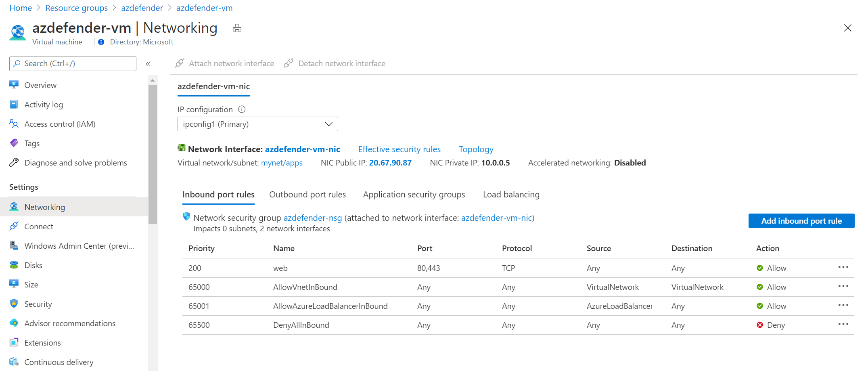Open Effective security rules link
Image resolution: width=868 pixels, height=371 pixels.
(x=399, y=149)
